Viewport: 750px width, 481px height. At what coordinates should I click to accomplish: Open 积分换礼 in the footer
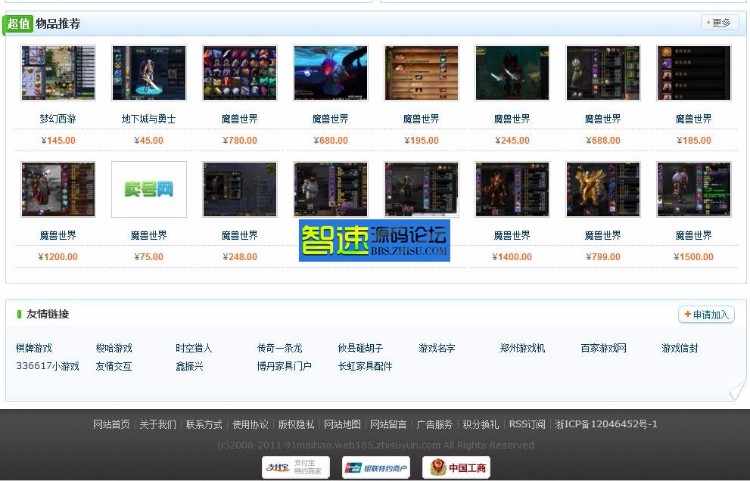(481, 425)
